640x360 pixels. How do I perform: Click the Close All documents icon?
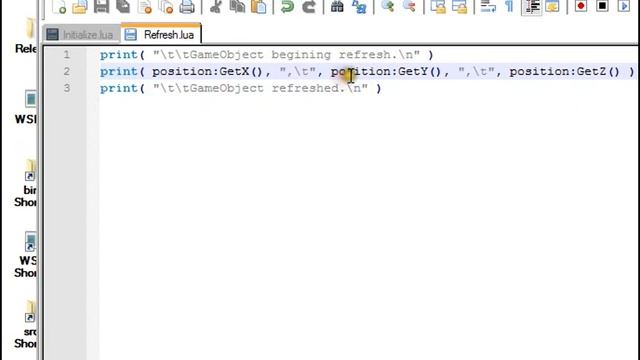166,7
